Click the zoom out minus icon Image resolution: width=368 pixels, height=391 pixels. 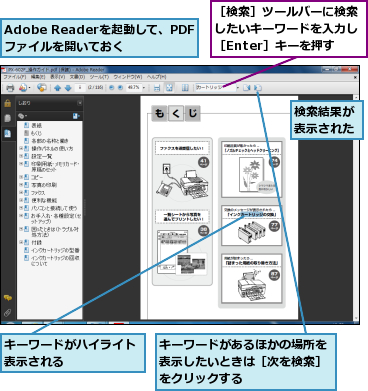[112, 88]
